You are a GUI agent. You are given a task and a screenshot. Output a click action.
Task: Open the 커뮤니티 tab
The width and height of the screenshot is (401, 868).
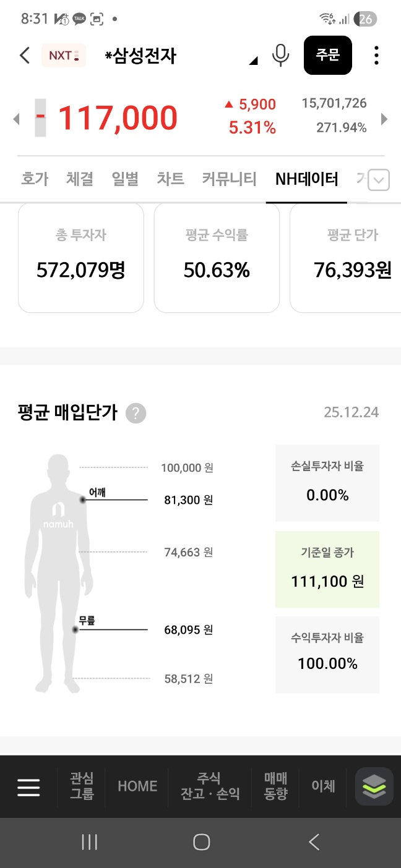[x=229, y=179]
